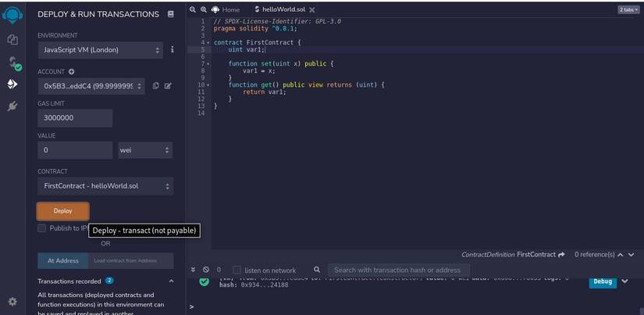Toggle the listen on network checkbox
The width and height of the screenshot is (644, 315).
(x=237, y=270)
